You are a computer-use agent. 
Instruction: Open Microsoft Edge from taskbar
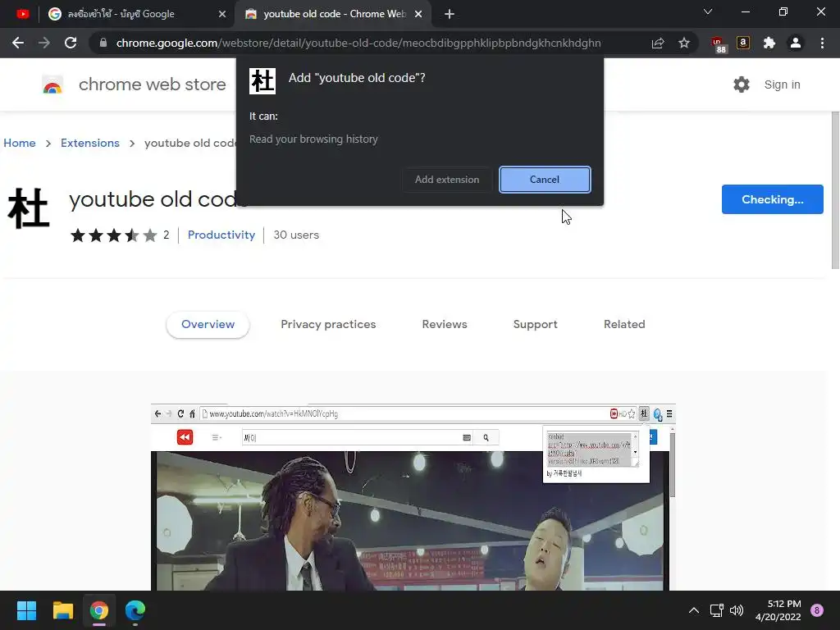coord(135,610)
